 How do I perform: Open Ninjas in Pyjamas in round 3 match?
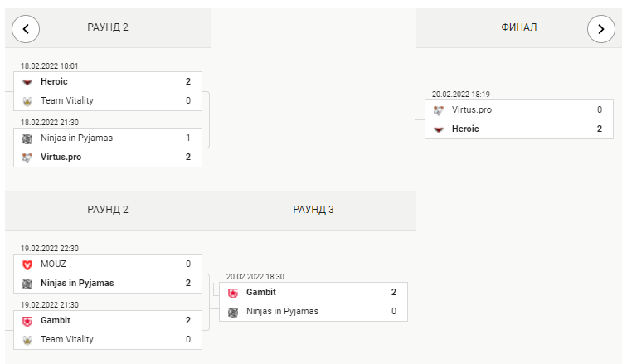click(282, 311)
